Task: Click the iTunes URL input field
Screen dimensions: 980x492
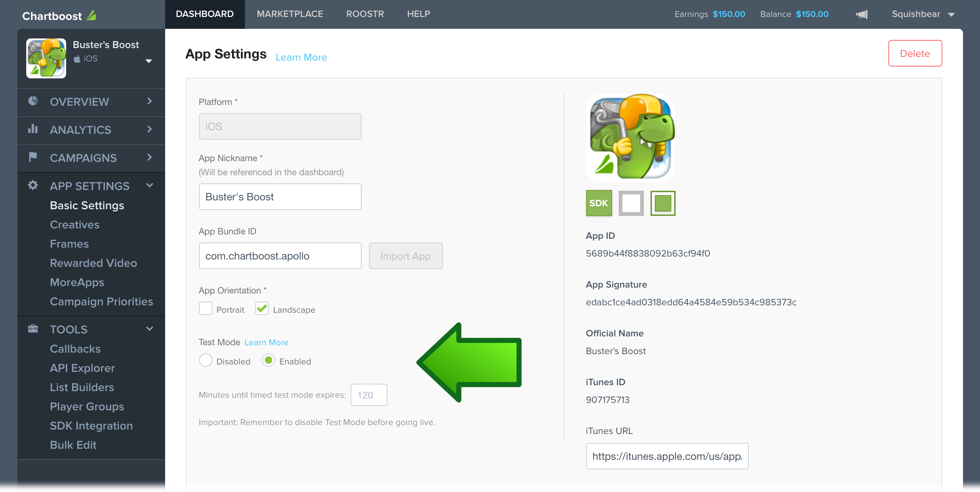Action: pos(667,456)
